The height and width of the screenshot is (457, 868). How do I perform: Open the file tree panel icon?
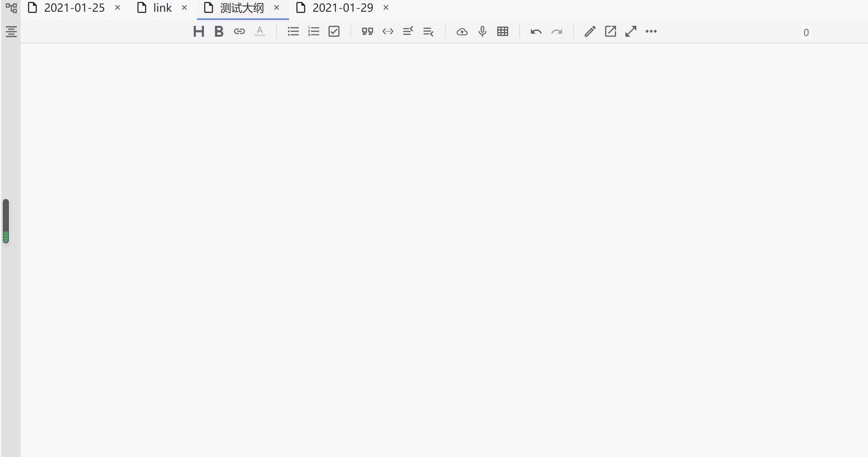click(11, 8)
